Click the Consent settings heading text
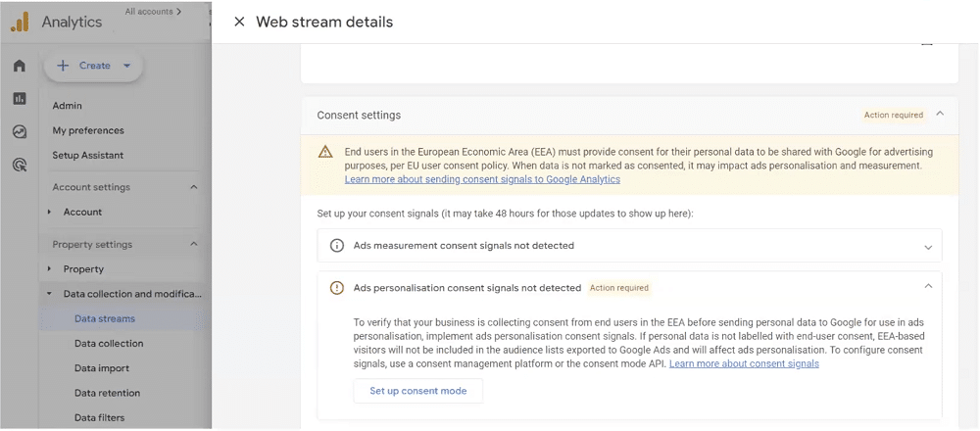Image resolution: width=980 pixels, height=431 pixels. point(359,116)
